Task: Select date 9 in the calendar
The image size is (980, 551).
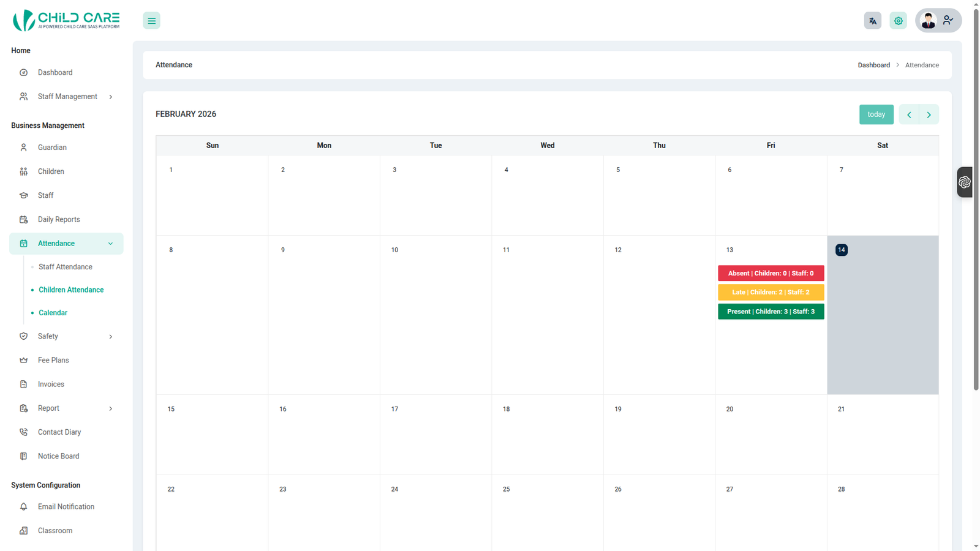Action: 283,250
